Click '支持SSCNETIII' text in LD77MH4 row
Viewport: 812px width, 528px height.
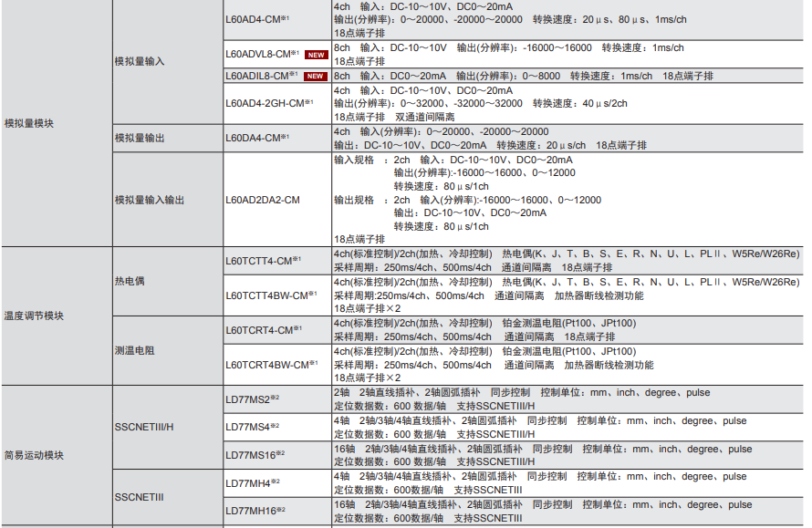[x=488, y=490]
